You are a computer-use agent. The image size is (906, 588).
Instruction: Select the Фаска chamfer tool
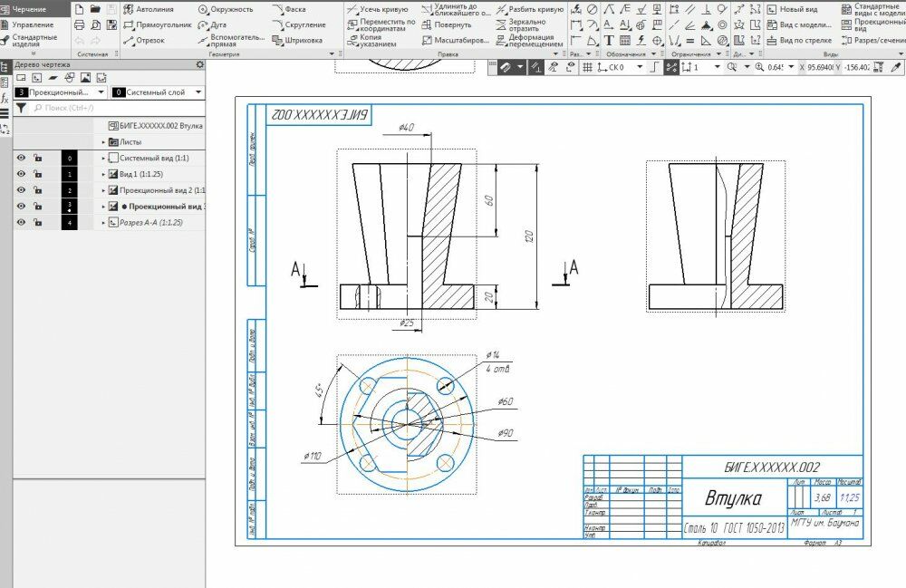point(289,9)
